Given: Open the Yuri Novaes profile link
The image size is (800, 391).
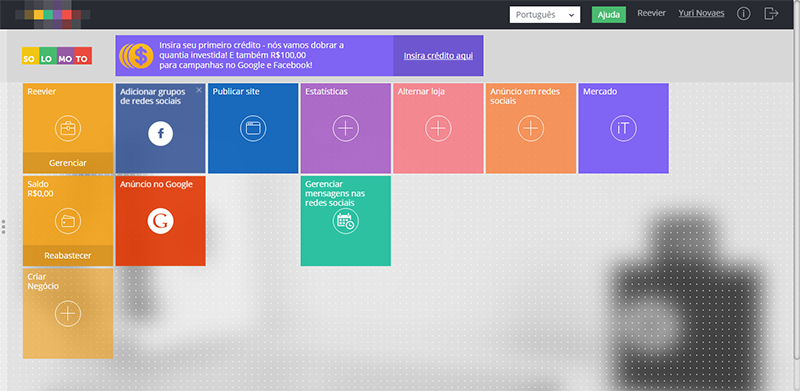Looking at the screenshot, I should [702, 13].
